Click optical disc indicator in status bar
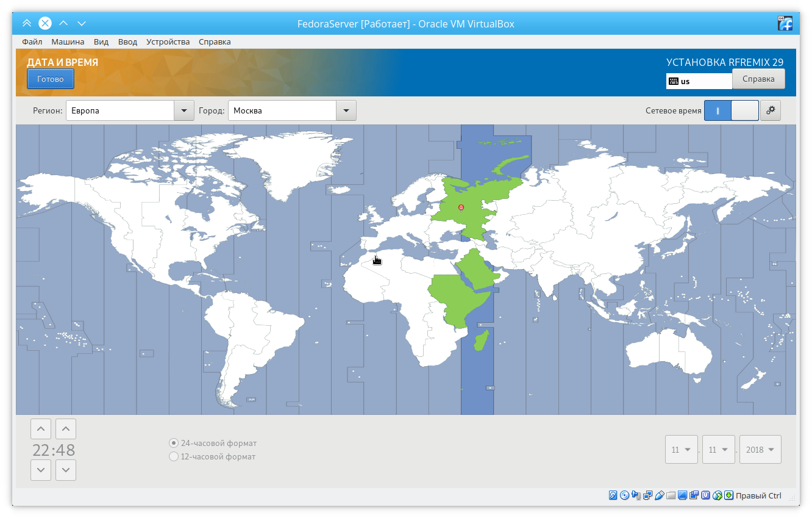 624,495
